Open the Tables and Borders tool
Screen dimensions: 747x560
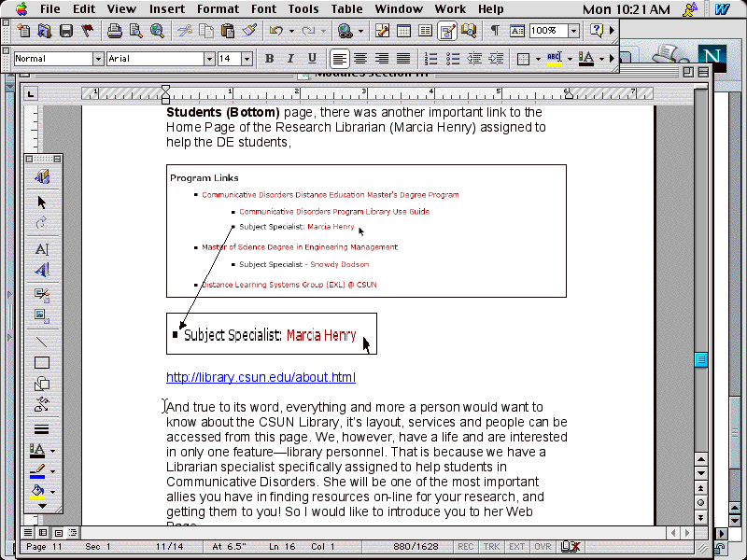coord(382,31)
